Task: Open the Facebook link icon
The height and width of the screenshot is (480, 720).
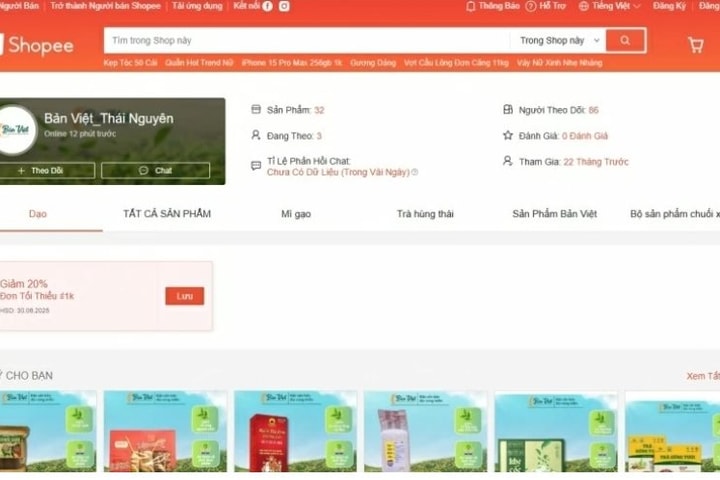Action: tap(267, 6)
